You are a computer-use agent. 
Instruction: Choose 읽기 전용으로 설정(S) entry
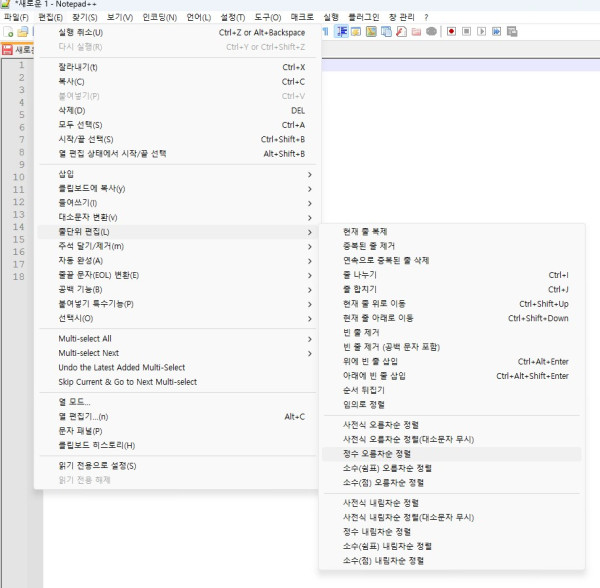pyautogui.click(x=177, y=466)
